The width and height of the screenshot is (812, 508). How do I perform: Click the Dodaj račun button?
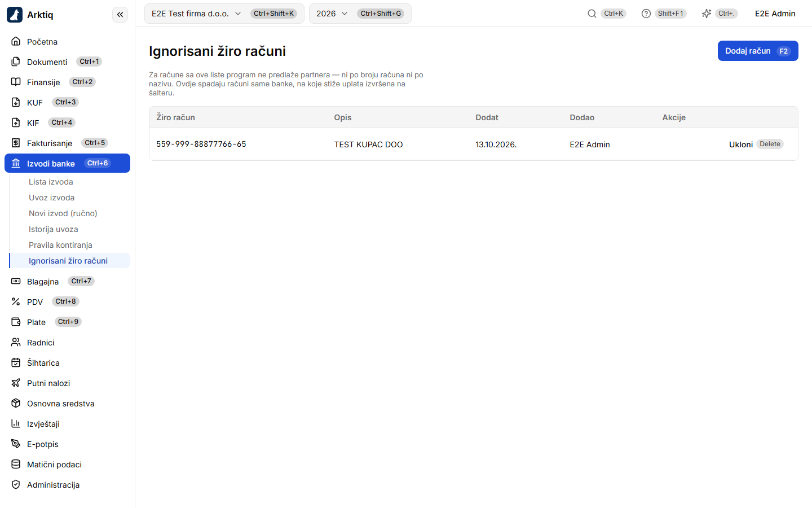[x=758, y=51]
